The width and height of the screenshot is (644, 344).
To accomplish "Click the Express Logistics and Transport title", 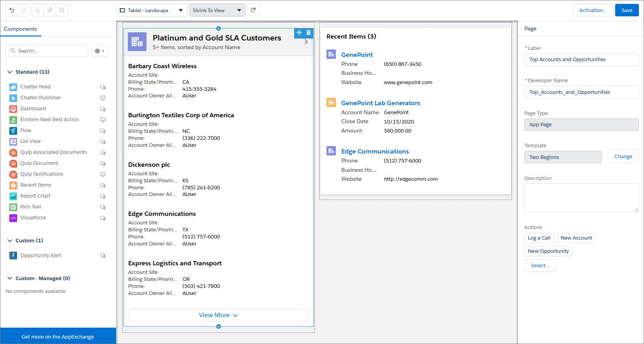I will 175,263.
